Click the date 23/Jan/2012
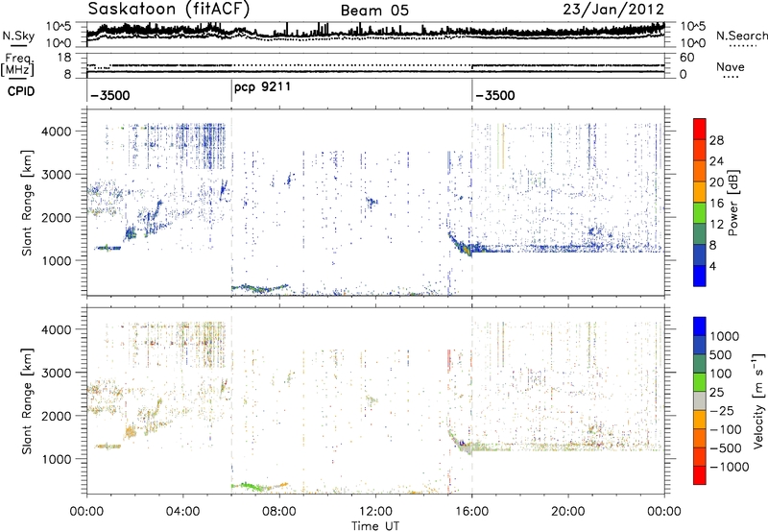This screenshot has width=768, height=532. [613, 10]
